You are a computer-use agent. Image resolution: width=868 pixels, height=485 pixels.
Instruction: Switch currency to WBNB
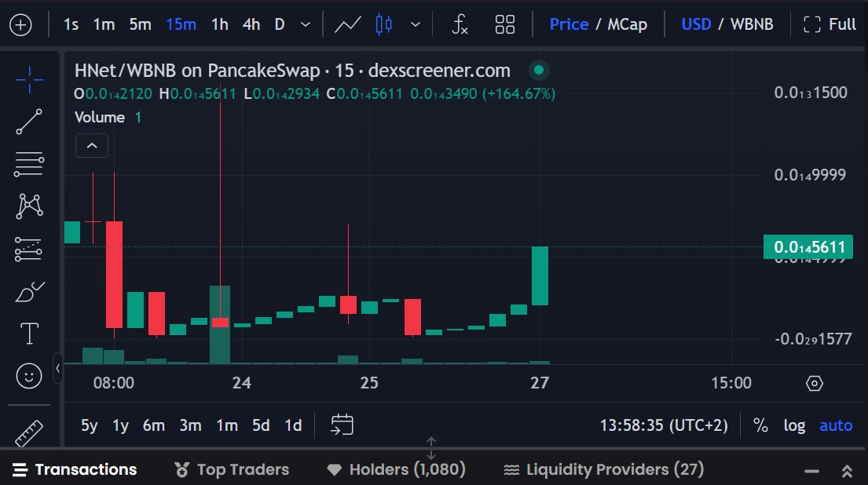(x=752, y=24)
